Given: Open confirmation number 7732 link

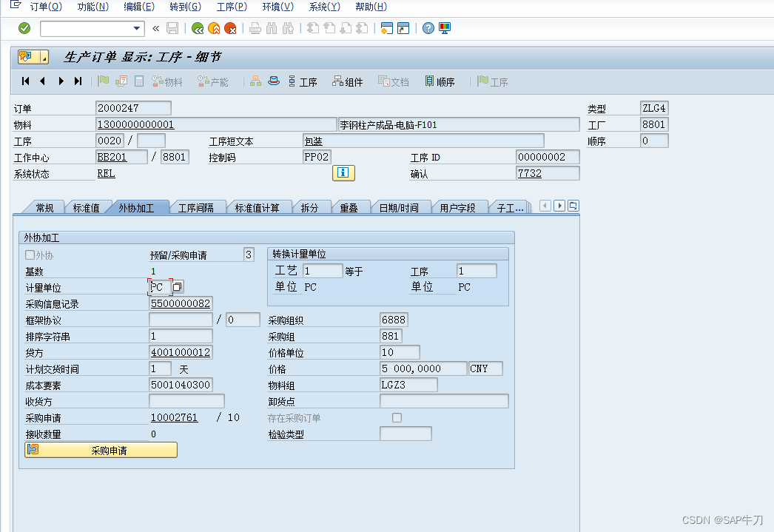Looking at the screenshot, I should coord(530,173).
